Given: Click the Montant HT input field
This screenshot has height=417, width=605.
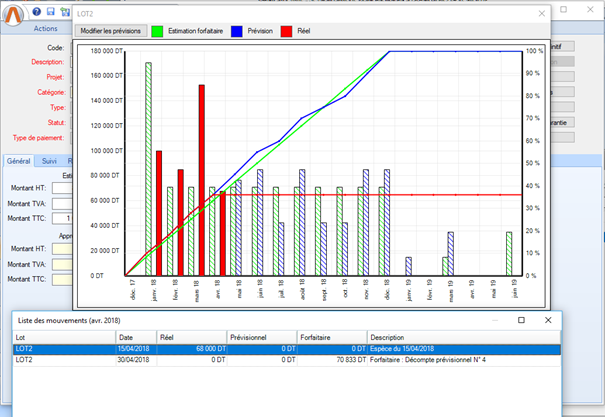Looking at the screenshot, I should point(62,186).
